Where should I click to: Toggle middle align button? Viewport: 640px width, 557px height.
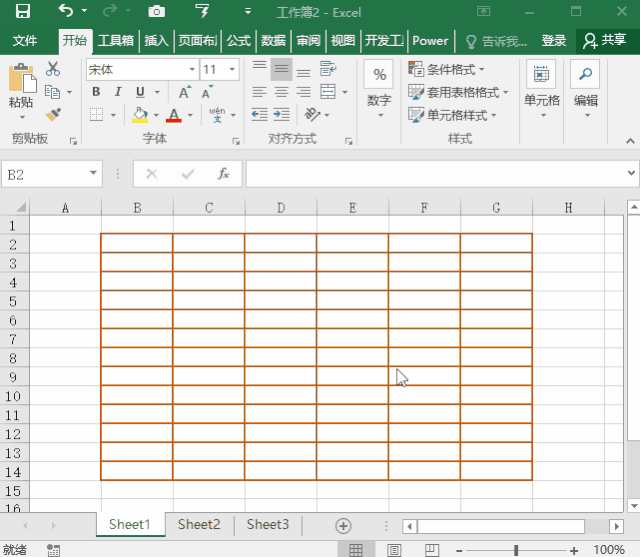pos(281,69)
